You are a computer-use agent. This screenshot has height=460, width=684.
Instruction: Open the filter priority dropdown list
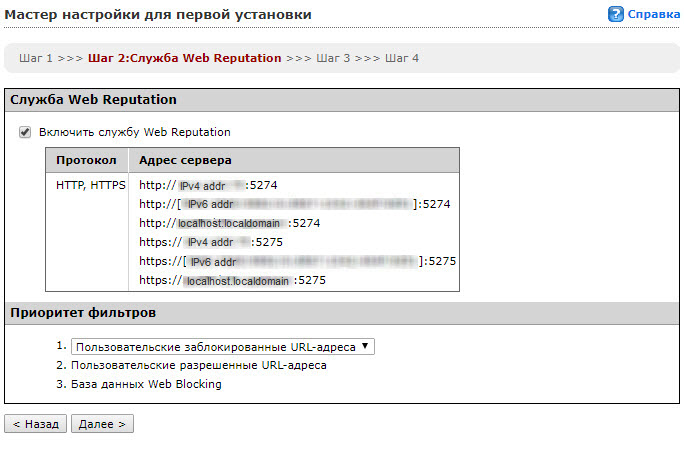pos(223,347)
